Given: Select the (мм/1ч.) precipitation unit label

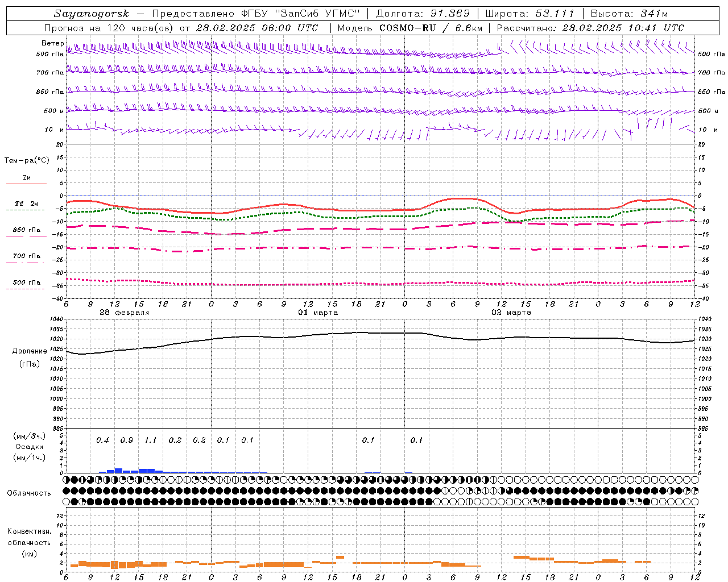Looking at the screenshot, I should click(x=30, y=458).
